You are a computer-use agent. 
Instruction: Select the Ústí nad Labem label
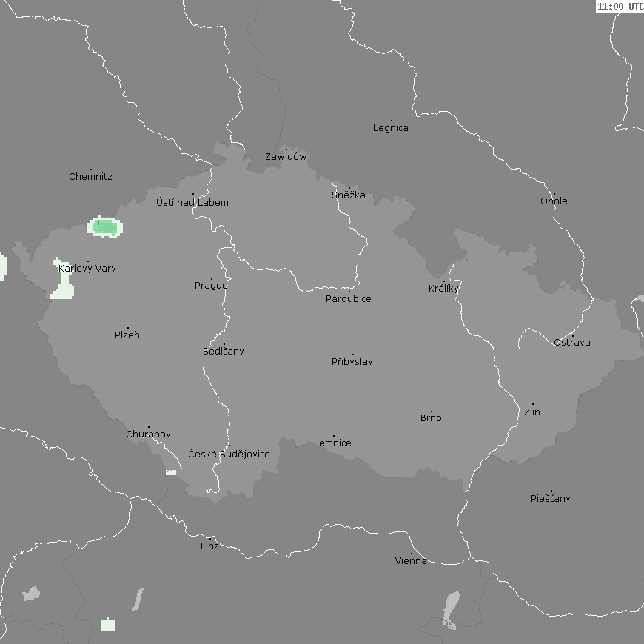click(192, 203)
